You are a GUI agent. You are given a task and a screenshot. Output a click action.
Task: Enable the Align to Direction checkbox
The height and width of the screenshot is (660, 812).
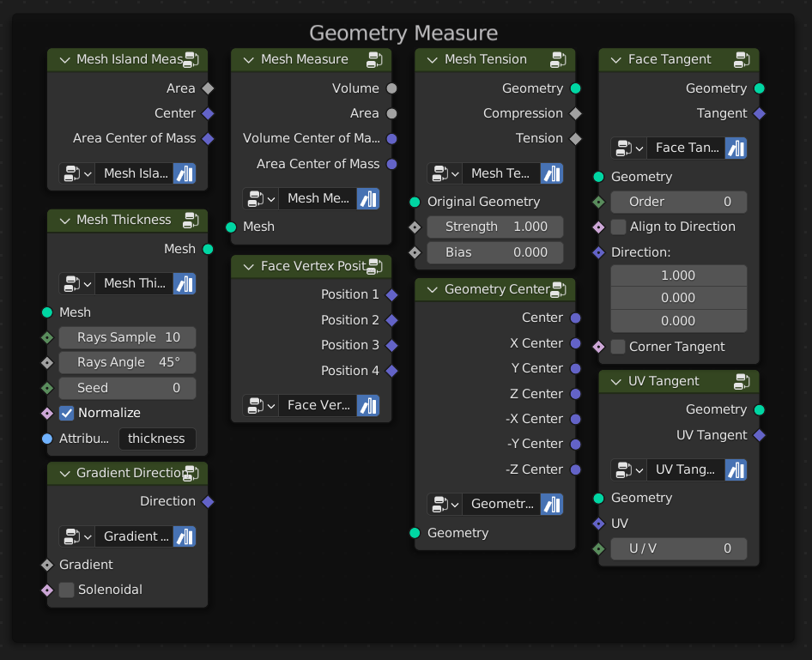[x=616, y=227]
